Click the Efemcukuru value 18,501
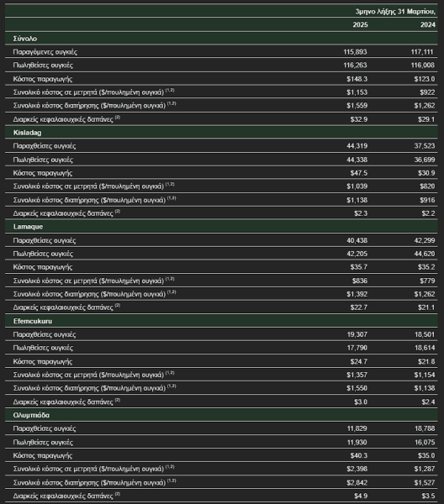 (x=425, y=334)
